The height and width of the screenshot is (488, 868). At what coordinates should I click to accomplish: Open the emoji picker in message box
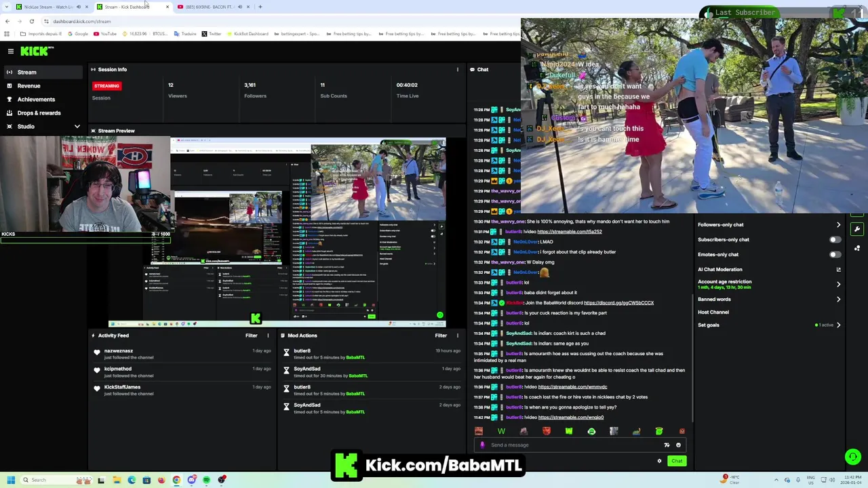678,445
